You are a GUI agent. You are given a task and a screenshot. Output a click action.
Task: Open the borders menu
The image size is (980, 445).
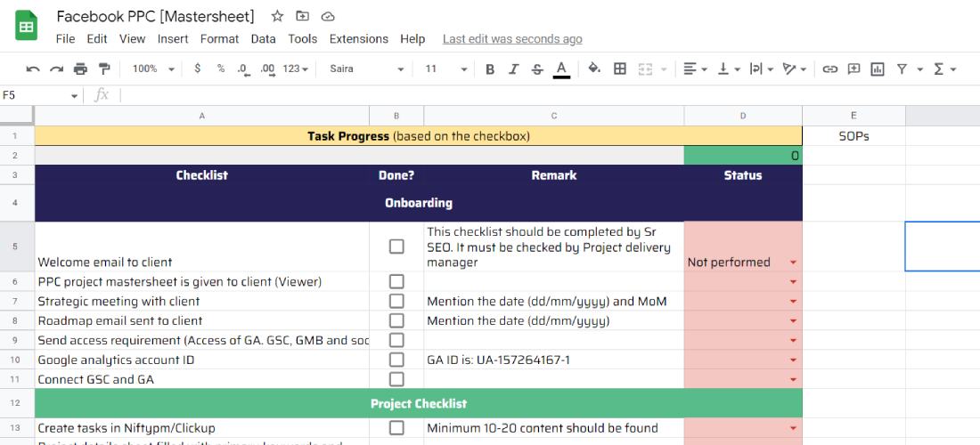pos(620,69)
